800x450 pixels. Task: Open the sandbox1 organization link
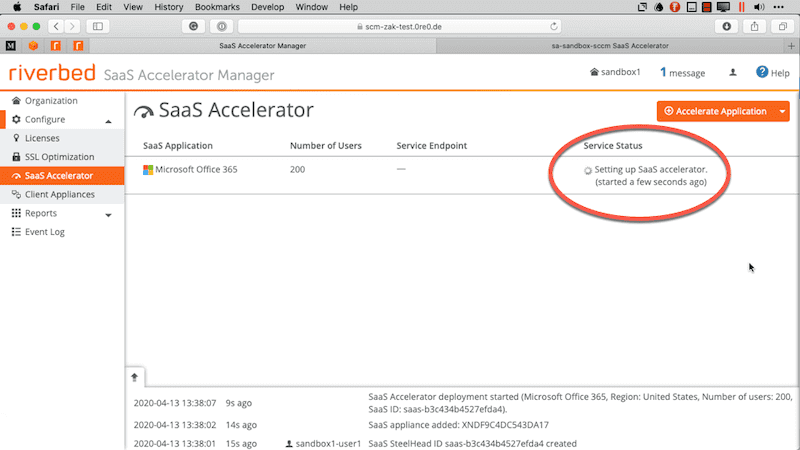[x=615, y=72]
